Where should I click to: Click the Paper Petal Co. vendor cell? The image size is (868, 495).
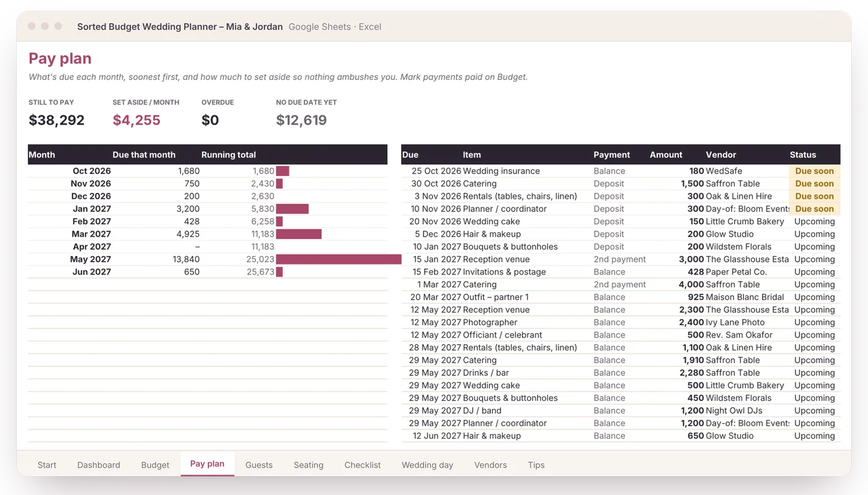[x=737, y=272]
